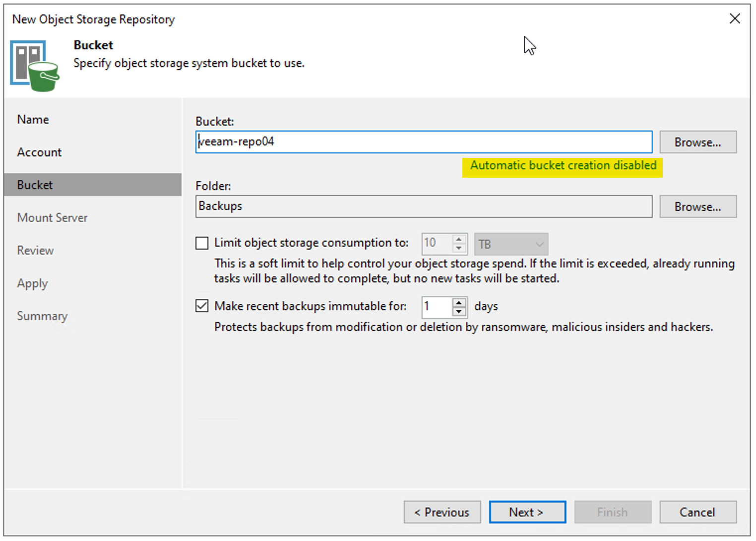
Task: Go to the Summary step
Action: tap(42, 316)
